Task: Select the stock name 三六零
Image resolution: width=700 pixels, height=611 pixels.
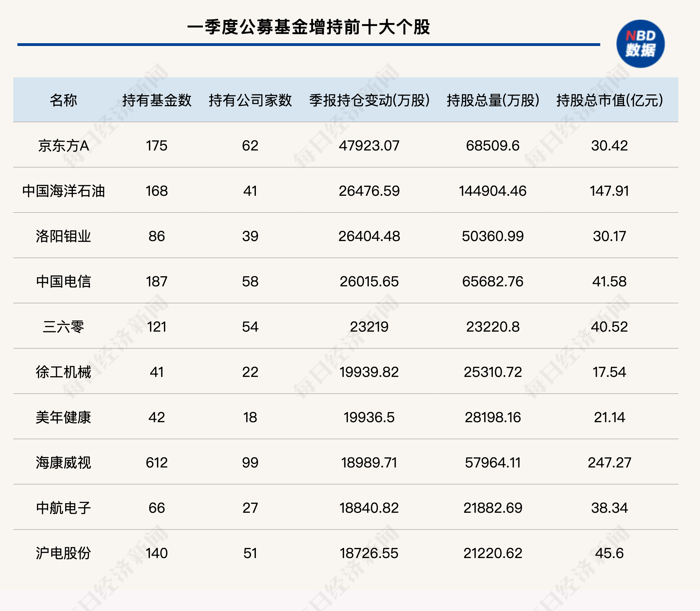Action: (63, 327)
